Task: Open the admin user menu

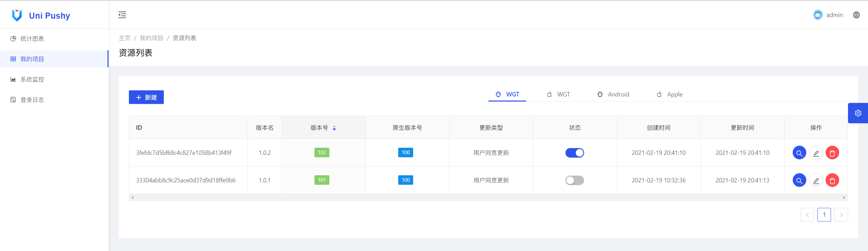Action: (828, 15)
